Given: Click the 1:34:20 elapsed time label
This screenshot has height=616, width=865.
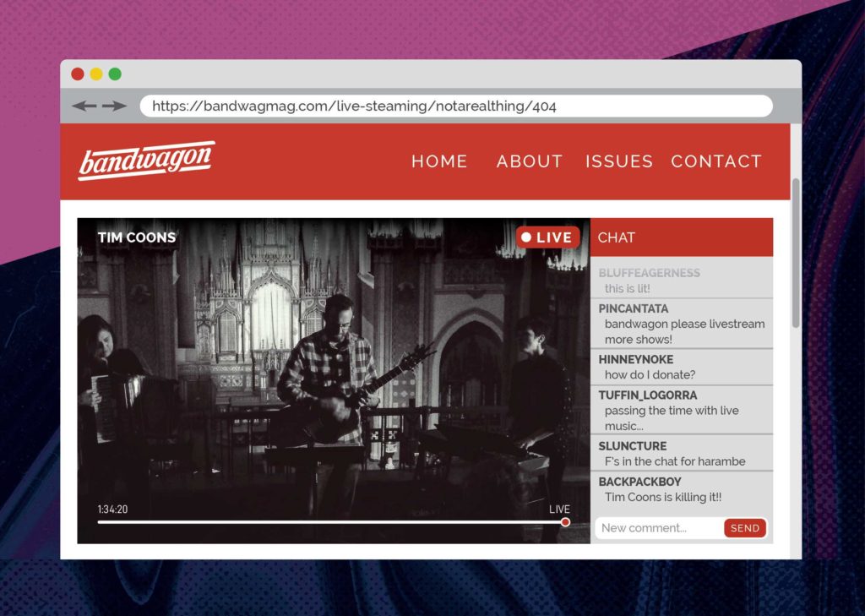Looking at the screenshot, I should point(112,510).
